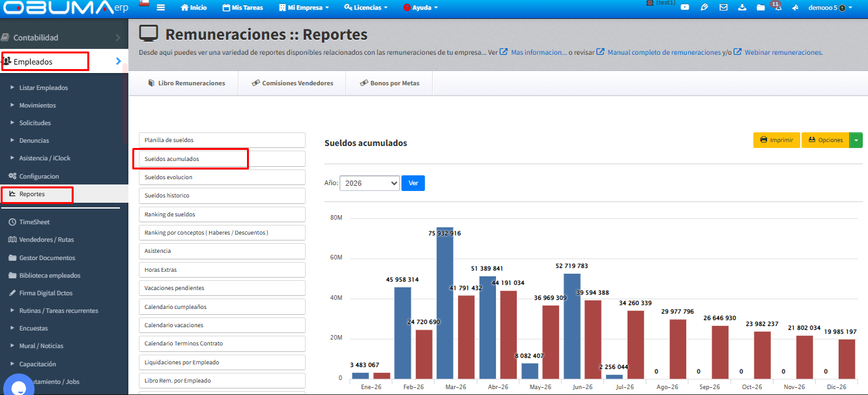Click the blue Ver button
Image resolution: width=868 pixels, height=395 pixels.
coord(413,183)
